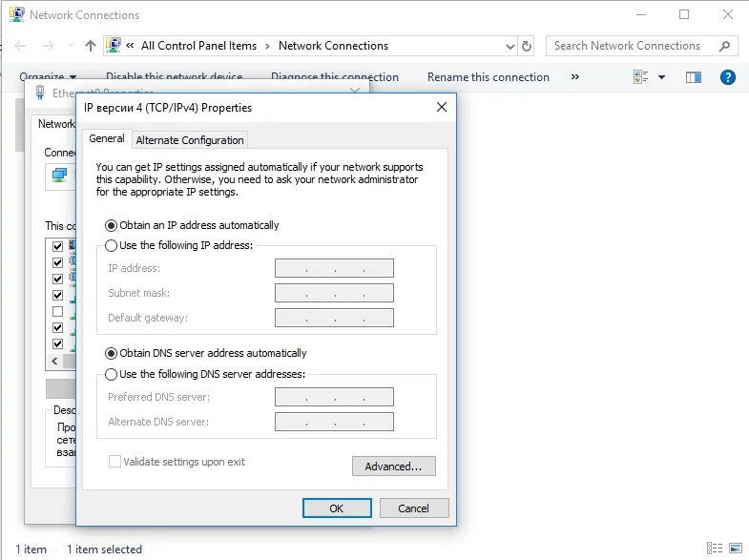
Task: Confirm with the OK button
Action: point(337,508)
